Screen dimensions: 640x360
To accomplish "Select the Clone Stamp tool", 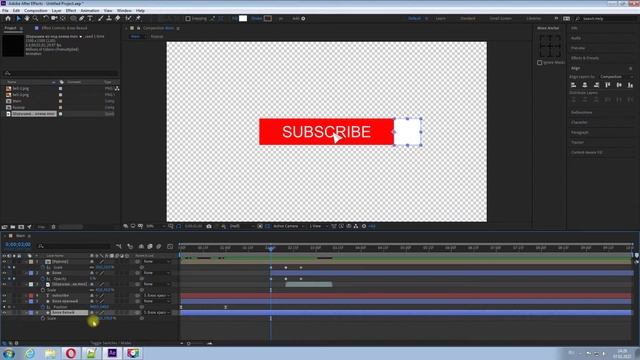I will pos(109,18).
